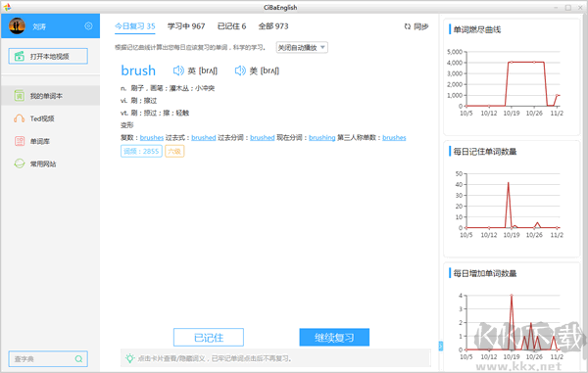This screenshot has width=588, height=373.
Task: Play British pronunciation speaker icon
Action: 178,70
